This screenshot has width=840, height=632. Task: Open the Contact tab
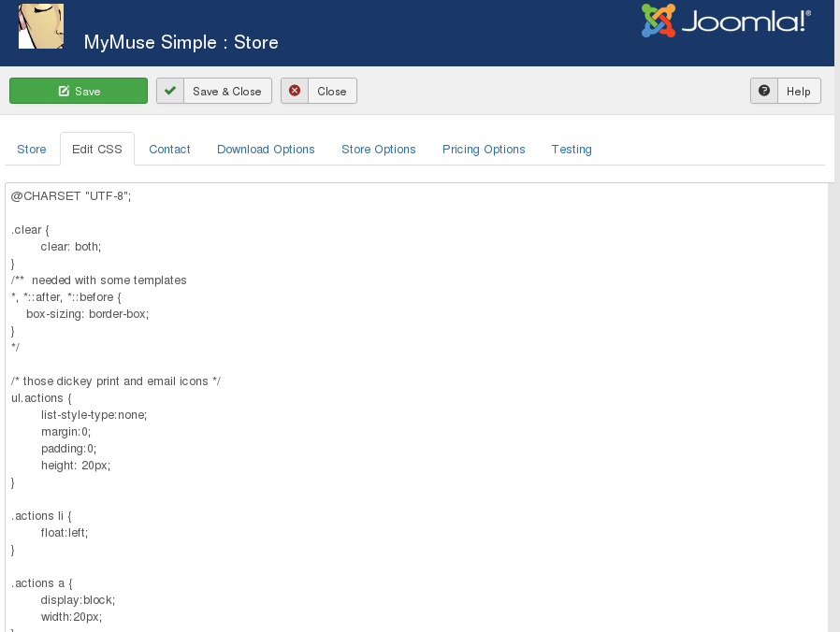click(169, 149)
